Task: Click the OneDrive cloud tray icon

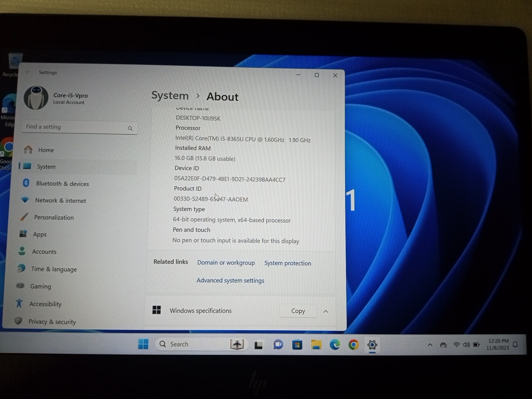Action: pos(443,345)
